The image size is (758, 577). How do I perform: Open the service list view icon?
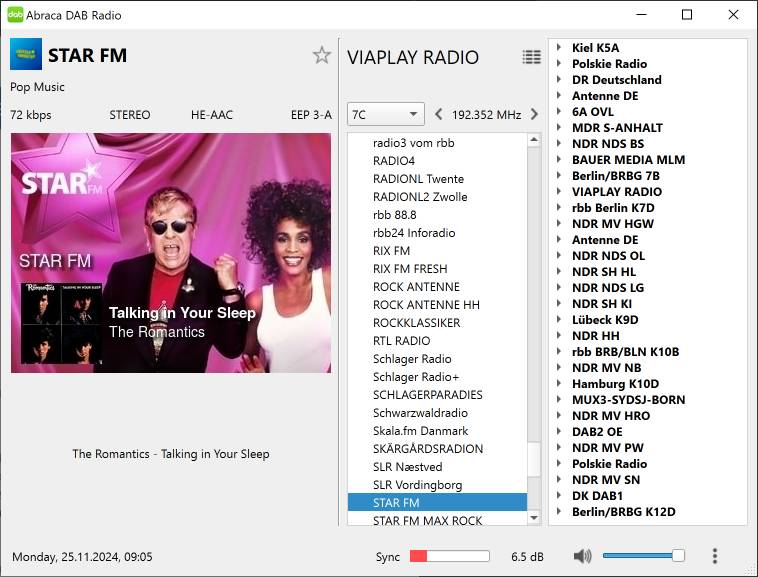click(531, 57)
